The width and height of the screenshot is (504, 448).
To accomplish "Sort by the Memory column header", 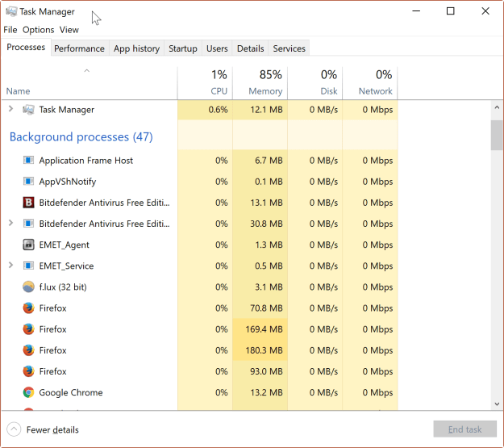I will coord(260,83).
